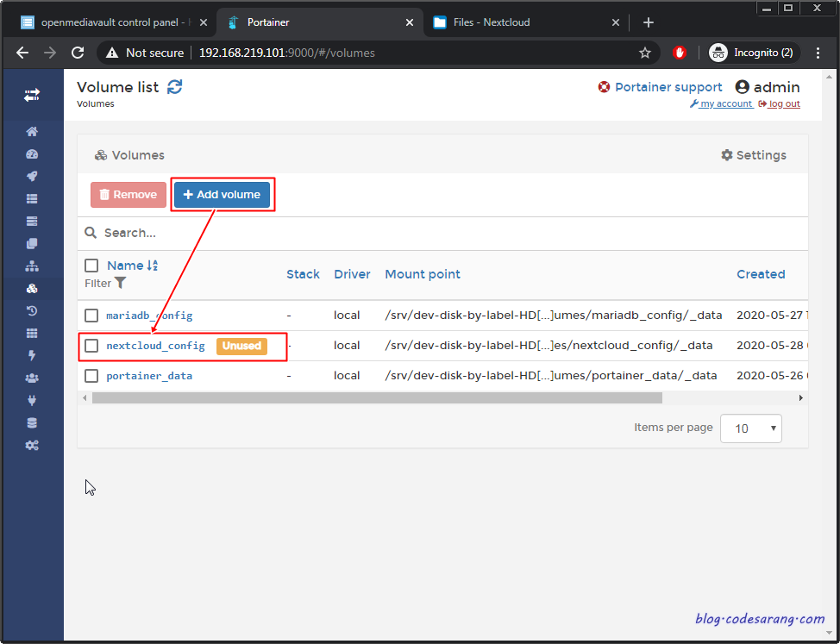The width and height of the screenshot is (840, 644).
Task: Open App Templates via the rocket icon
Action: tap(32, 177)
